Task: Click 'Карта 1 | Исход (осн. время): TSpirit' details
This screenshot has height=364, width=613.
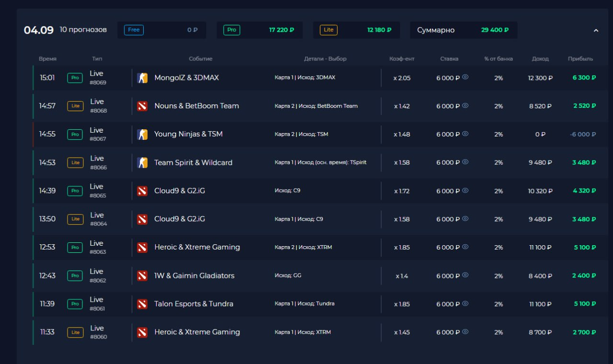Action: (x=320, y=162)
